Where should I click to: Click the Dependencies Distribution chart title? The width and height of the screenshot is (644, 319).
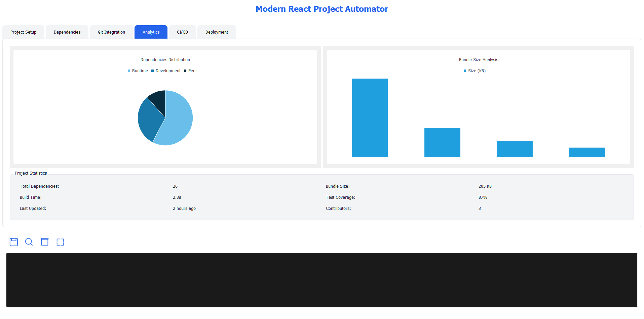pos(165,60)
